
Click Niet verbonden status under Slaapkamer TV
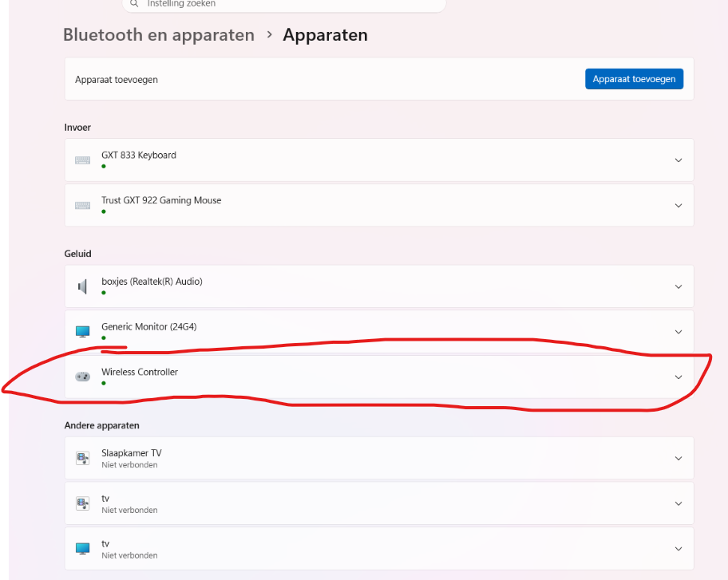point(129,465)
